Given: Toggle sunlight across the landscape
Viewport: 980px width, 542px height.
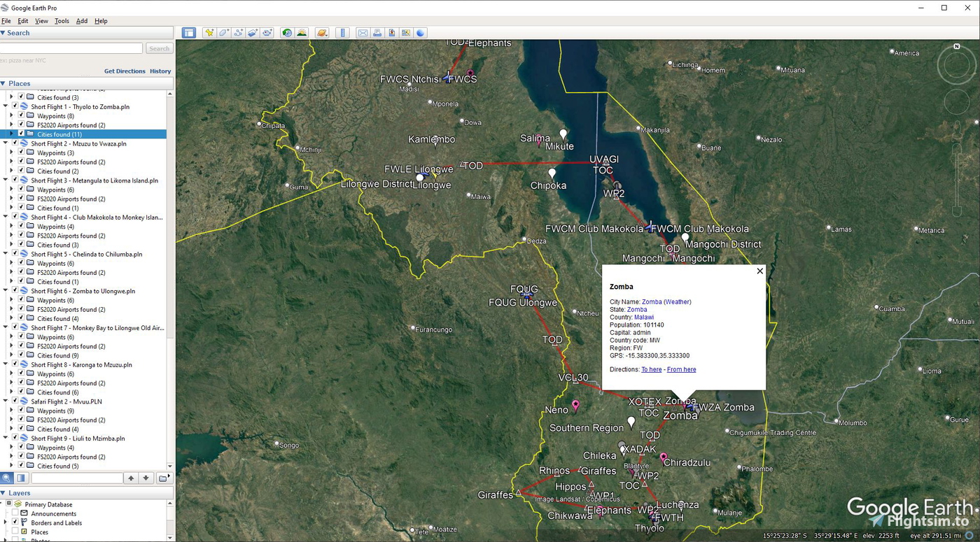Looking at the screenshot, I should click(x=302, y=33).
